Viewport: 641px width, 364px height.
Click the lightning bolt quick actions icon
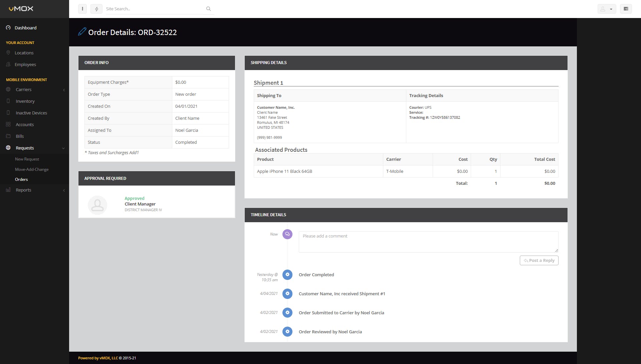click(x=96, y=9)
